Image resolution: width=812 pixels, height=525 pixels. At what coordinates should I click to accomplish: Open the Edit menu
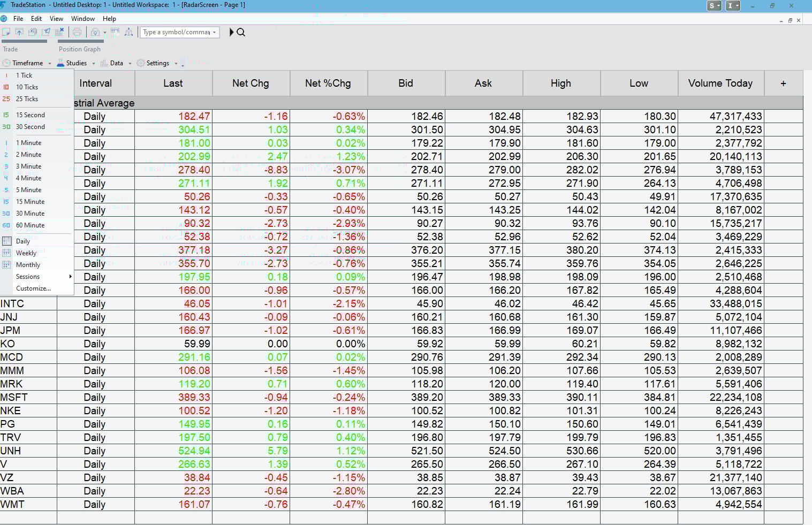pos(36,19)
